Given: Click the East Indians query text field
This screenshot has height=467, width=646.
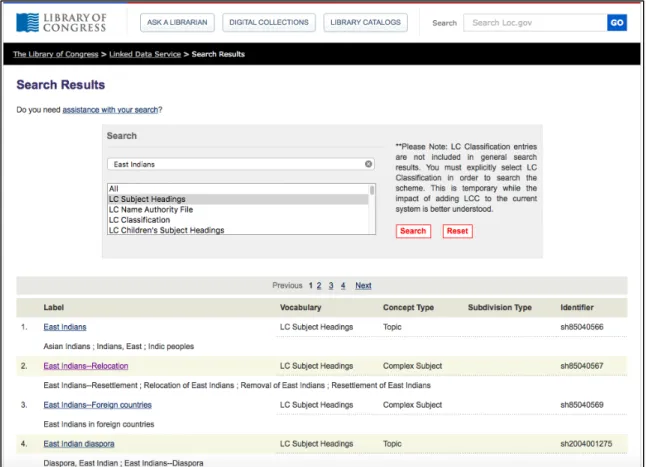Looking at the screenshot, I should click(241, 164).
